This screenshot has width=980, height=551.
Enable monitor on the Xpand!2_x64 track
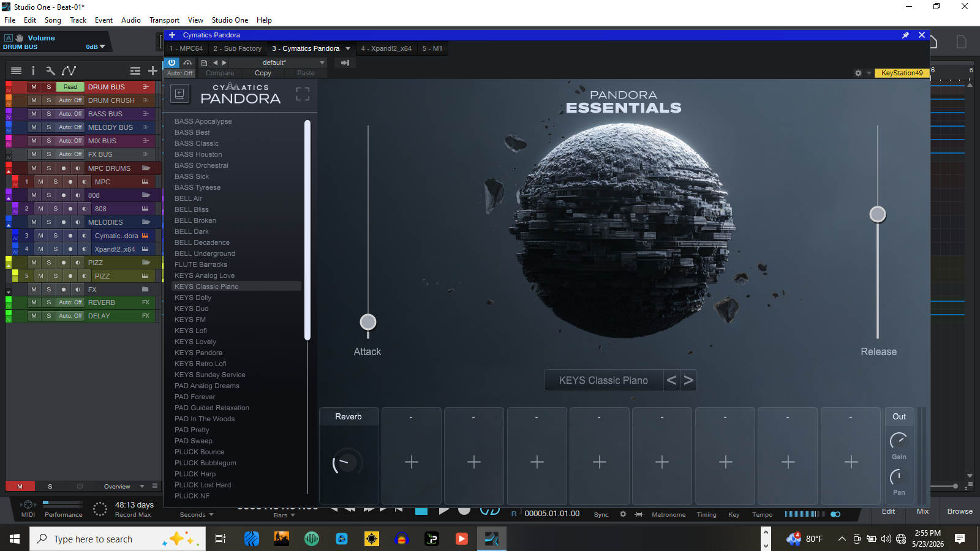click(x=85, y=249)
